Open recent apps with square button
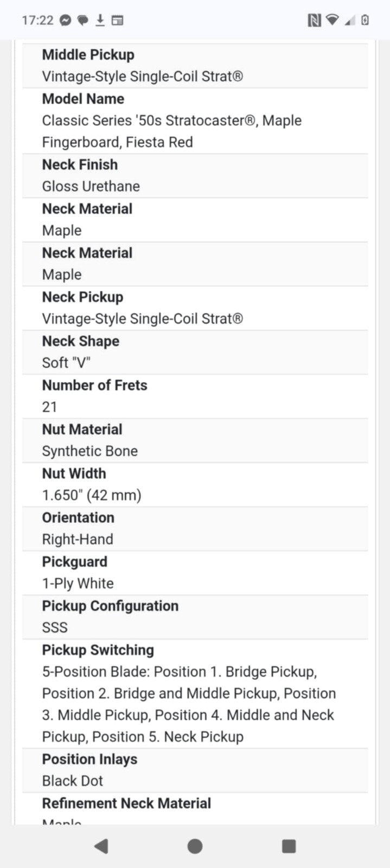390x868 pixels. click(x=289, y=846)
